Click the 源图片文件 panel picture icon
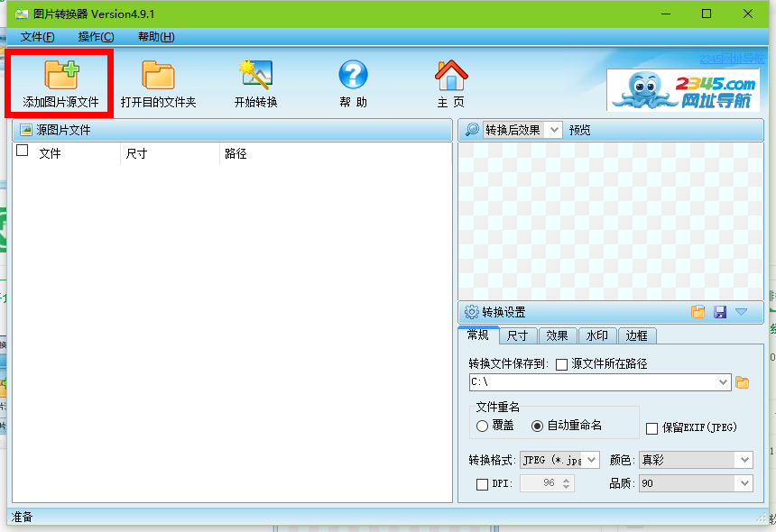776x532 pixels. tap(26, 130)
